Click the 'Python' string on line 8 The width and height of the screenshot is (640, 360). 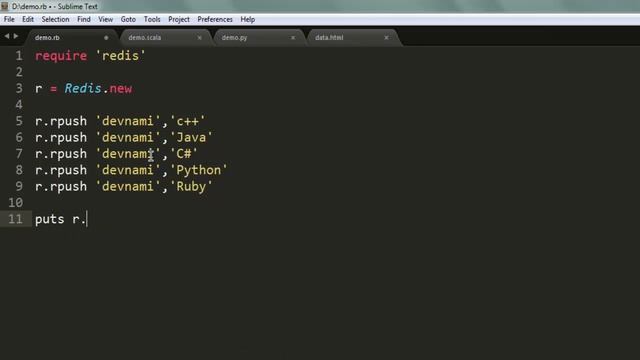point(199,170)
